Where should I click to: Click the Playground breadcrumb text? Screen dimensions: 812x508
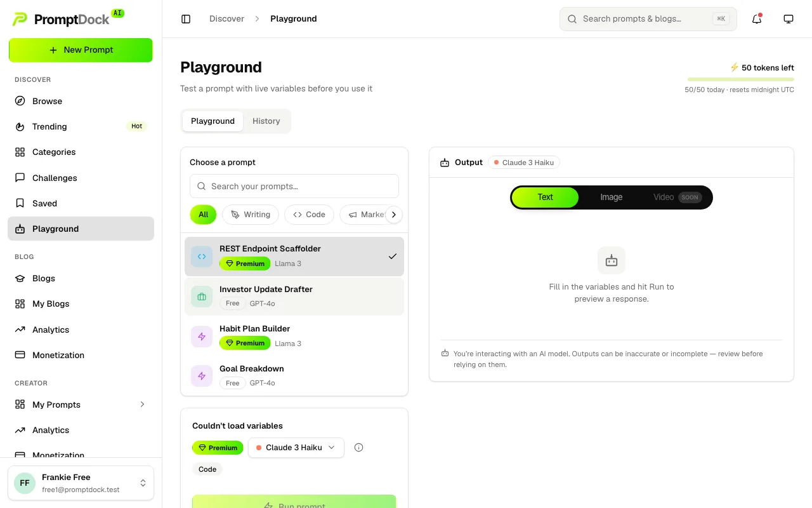[x=294, y=19]
